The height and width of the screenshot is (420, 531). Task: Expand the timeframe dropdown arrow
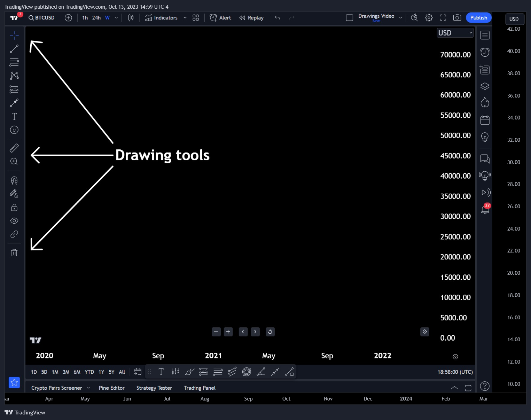(x=116, y=18)
